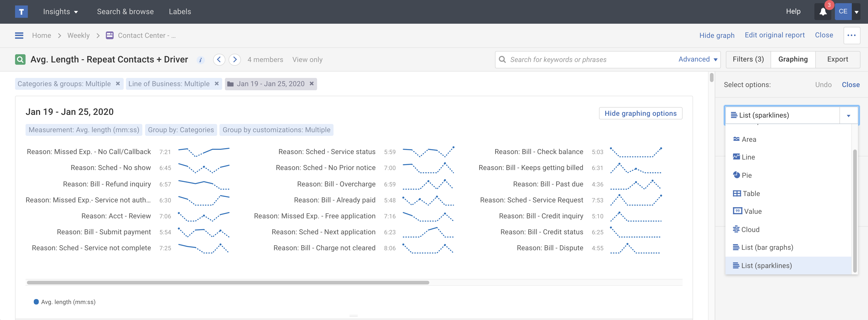Go to next report arrow
The width and height of the screenshot is (868, 320).
(235, 59)
